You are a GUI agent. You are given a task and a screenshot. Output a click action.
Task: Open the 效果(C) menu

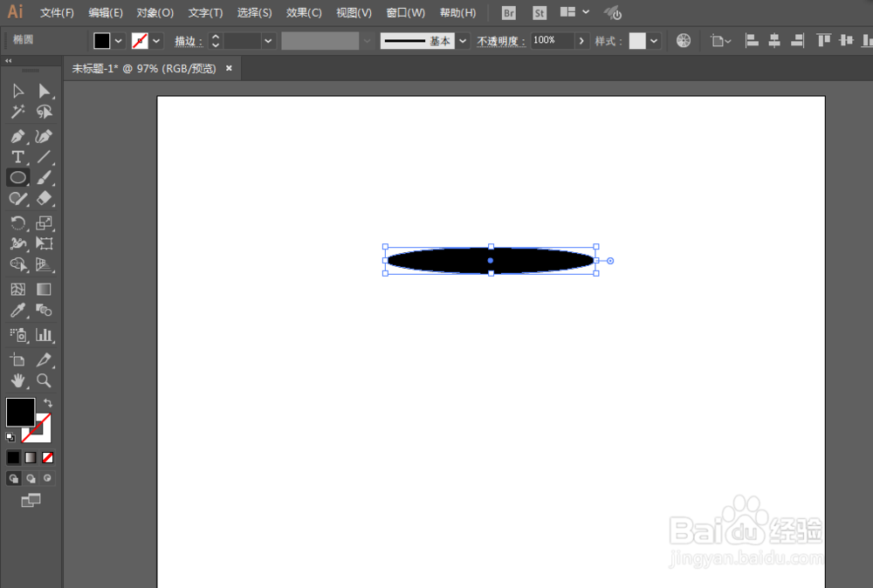pyautogui.click(x=302, y=12)
